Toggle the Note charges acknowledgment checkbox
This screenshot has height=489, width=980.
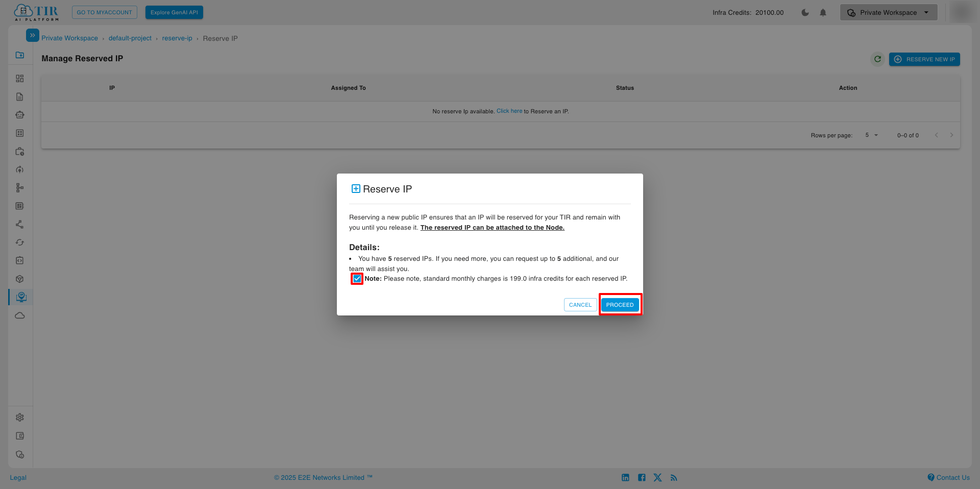point(357,279)
